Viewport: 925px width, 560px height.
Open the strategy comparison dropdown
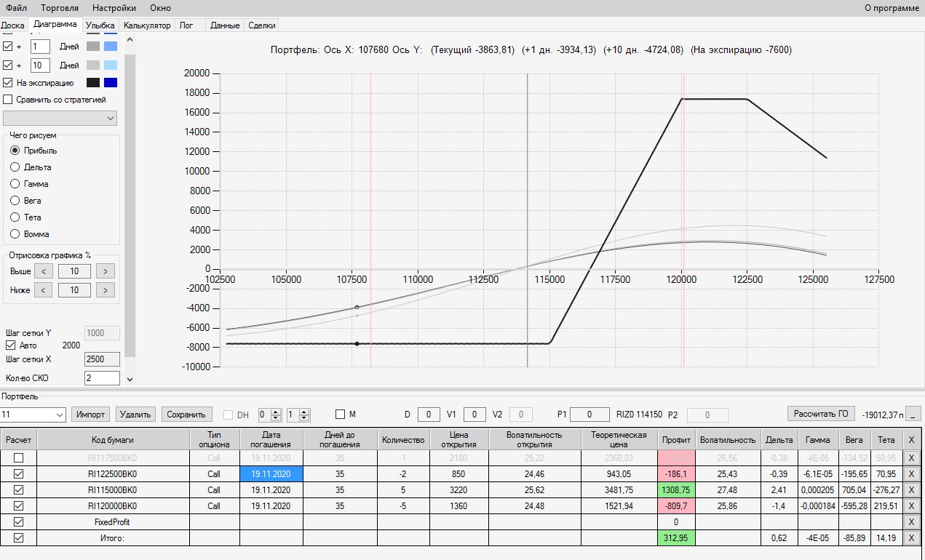click(x=60, y=118)
